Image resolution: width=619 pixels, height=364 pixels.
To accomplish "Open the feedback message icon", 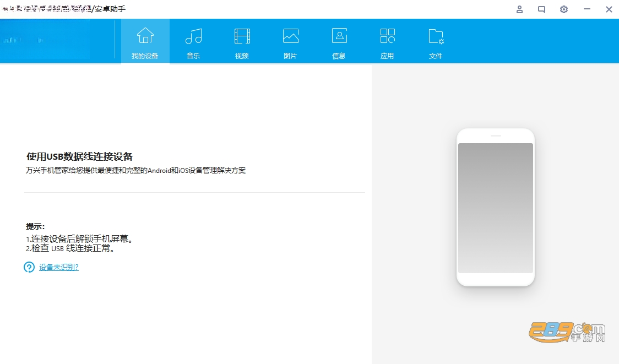I will tap(542, 9).
